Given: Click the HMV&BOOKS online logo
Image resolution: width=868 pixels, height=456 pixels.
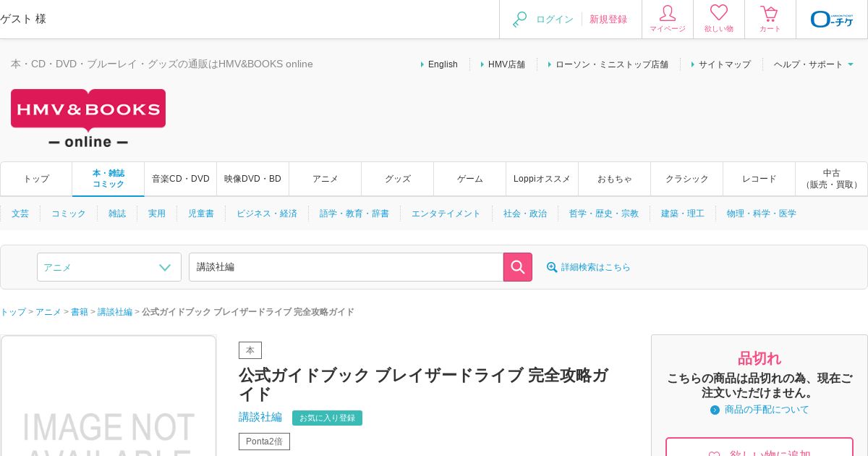Looking at the screenshot, I should (88, 119).
